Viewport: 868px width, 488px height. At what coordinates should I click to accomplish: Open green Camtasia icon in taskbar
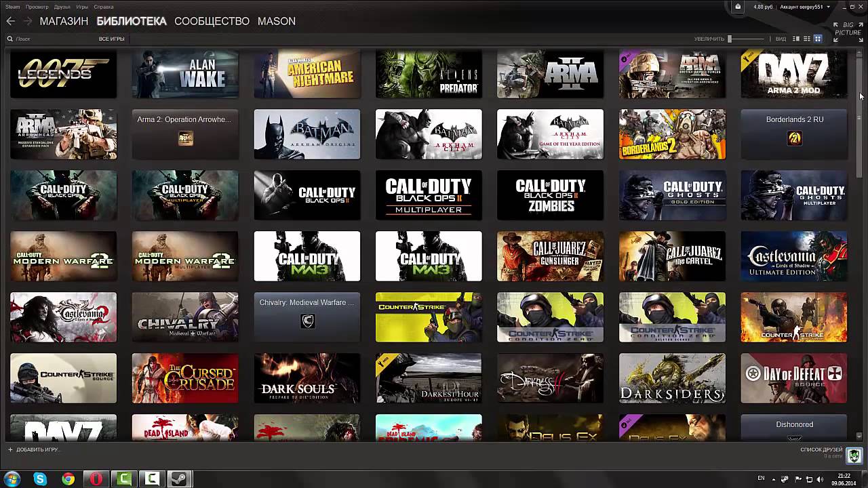tap(124, 479)
